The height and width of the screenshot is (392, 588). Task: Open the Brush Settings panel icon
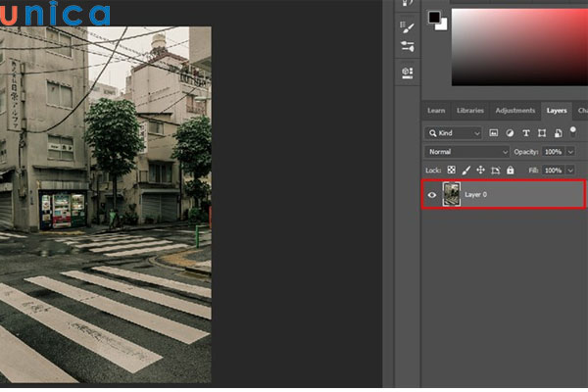[408, 25]
